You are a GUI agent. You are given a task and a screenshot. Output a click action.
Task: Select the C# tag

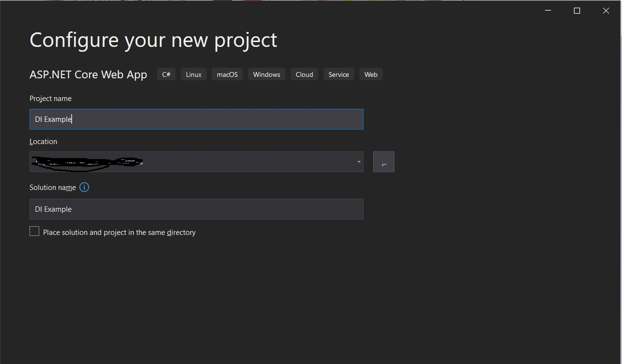[x=166, y=74]
